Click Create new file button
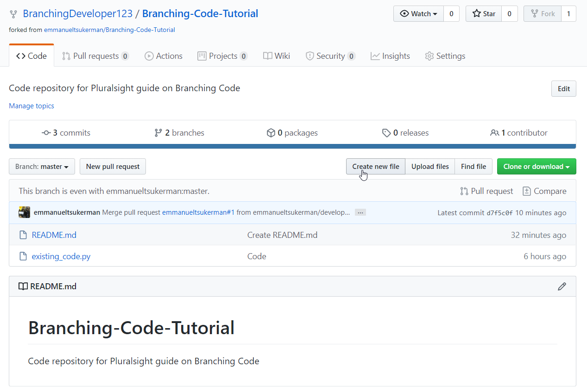 (376, 167)
